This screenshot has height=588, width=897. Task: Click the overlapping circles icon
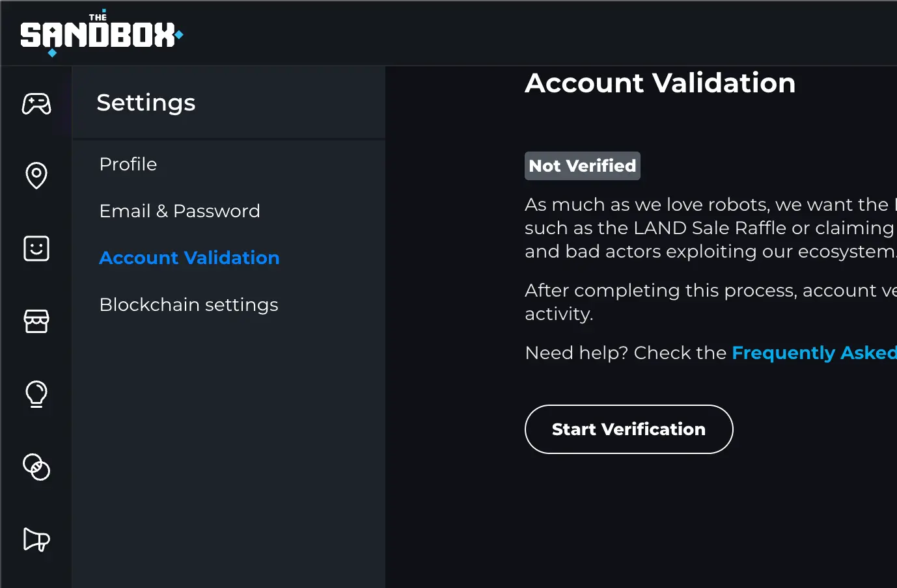click(36, 466)
